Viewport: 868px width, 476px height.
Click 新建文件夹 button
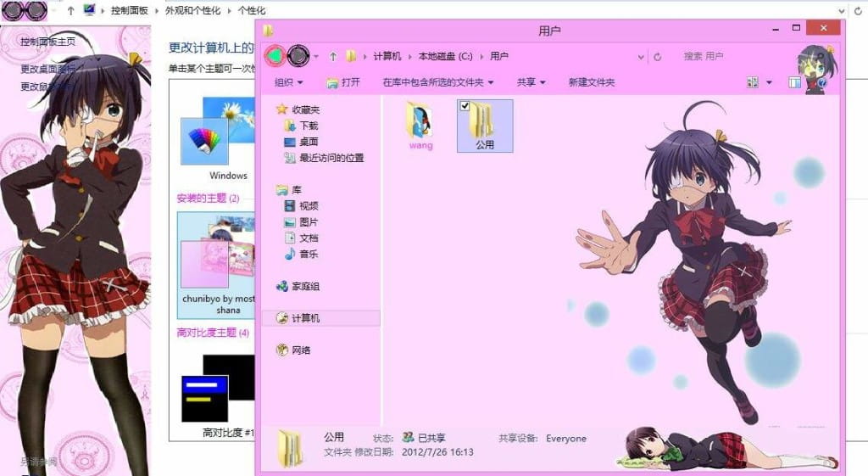591,82
